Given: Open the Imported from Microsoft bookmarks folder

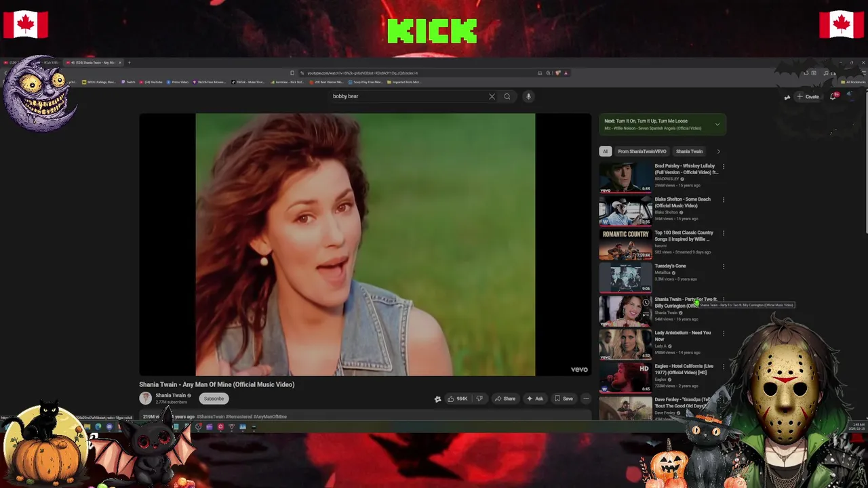Looking at the screenshot, I should [404, 82].
